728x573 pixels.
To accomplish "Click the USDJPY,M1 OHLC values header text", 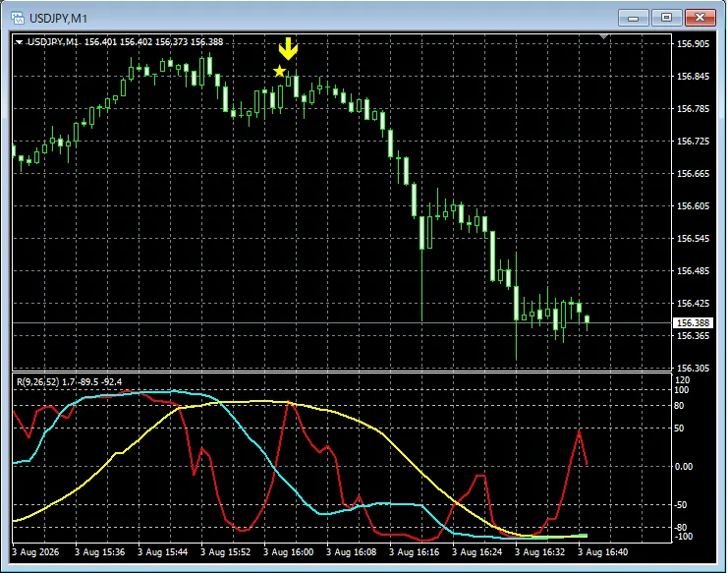I will pos(126,42).
